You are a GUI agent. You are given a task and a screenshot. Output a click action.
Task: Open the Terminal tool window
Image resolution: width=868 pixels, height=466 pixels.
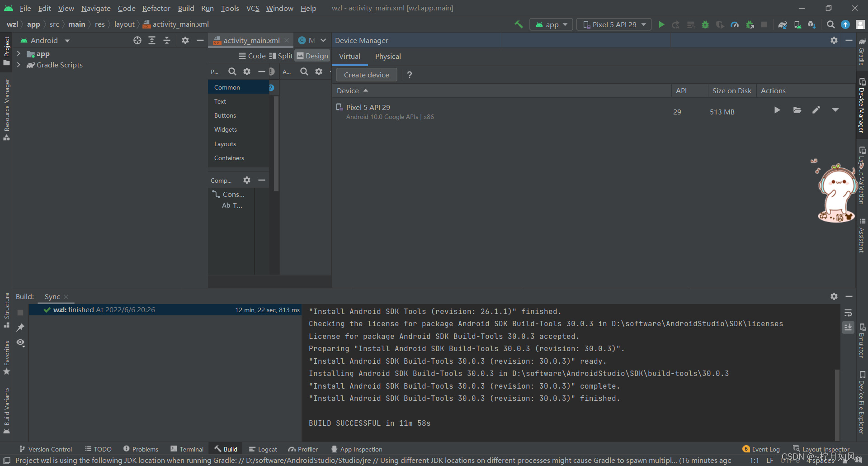click(187, 449)
